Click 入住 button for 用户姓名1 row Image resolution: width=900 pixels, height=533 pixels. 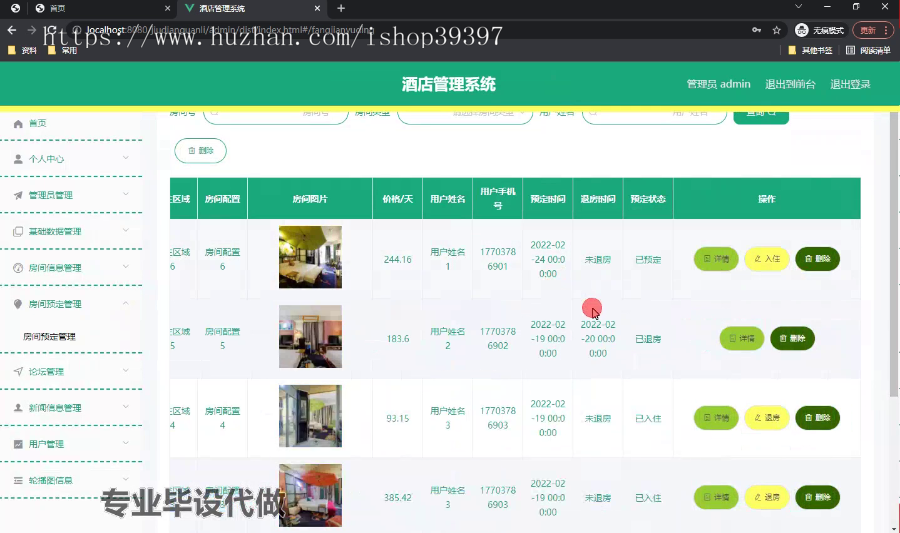click(x=766, y=259)
